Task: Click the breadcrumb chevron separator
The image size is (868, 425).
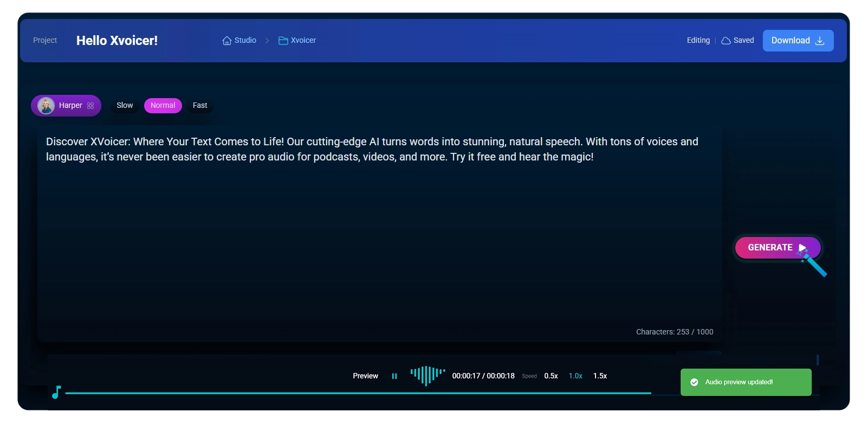Action: tap(267, 41)
